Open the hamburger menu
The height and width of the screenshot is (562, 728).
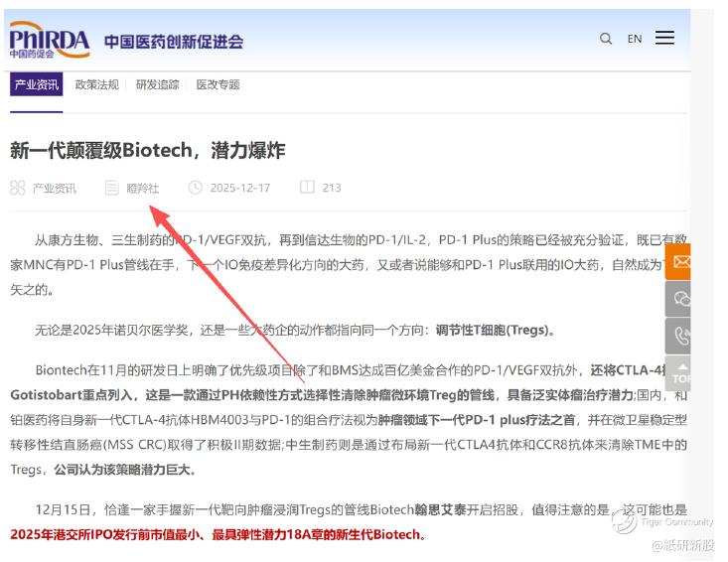pyautogui.click(x=664, y=38)
